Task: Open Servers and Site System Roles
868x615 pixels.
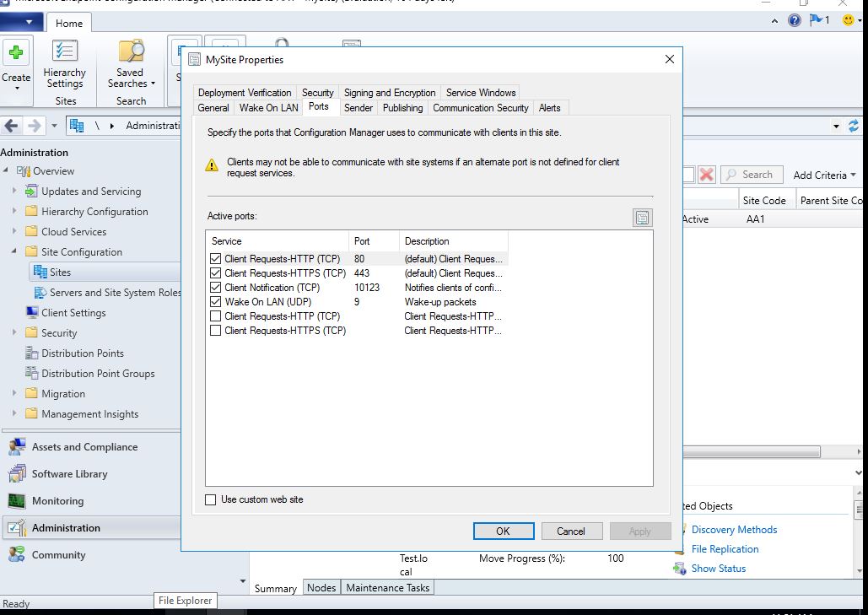Action: click(115, 292)
